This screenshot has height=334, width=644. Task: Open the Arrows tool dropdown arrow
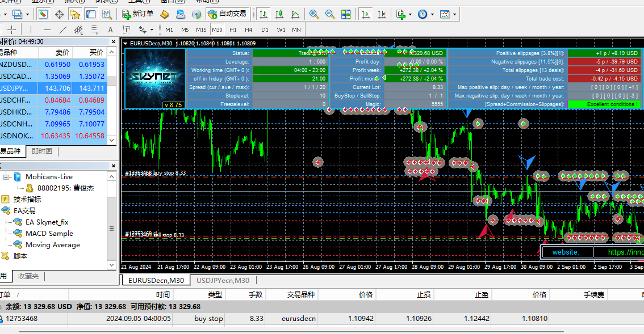[152, 29]
